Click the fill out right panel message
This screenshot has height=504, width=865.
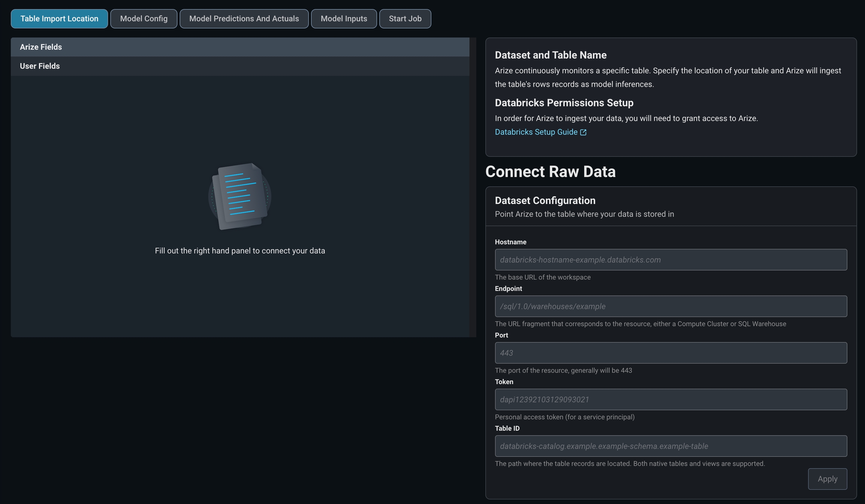[240, 251]
